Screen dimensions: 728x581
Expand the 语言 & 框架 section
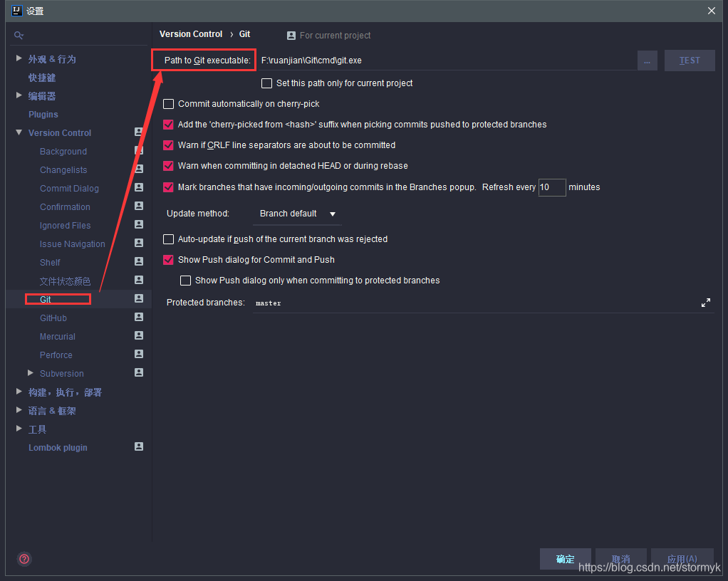[x=19, y=410]
